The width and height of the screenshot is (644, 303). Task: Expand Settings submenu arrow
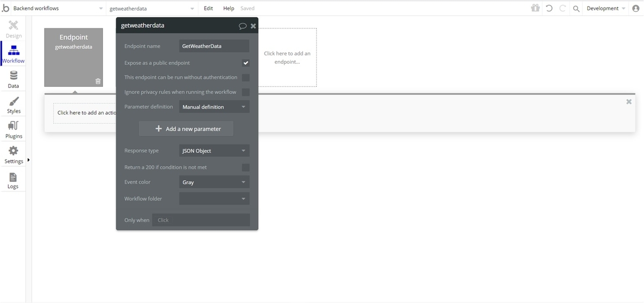pos(28,160)
